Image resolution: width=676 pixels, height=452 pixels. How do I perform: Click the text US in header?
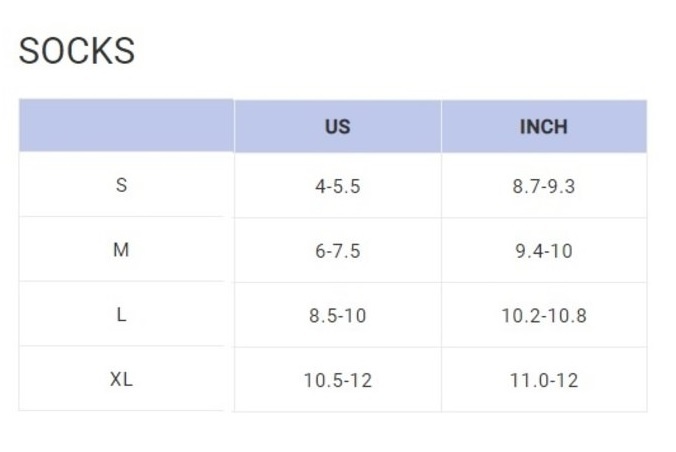point(338,127)
